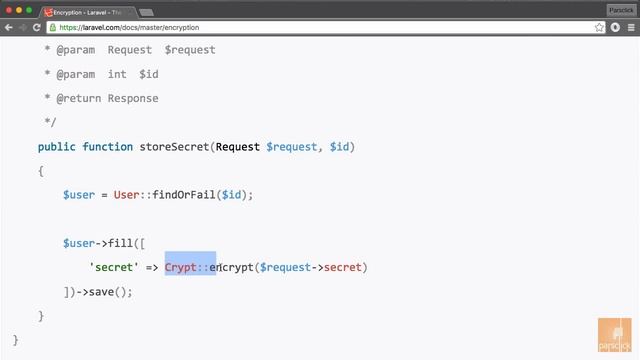Viewport: 640px width, 360px height.
Task: Click the browser back arrow
Action: click(x=9, y=27)
